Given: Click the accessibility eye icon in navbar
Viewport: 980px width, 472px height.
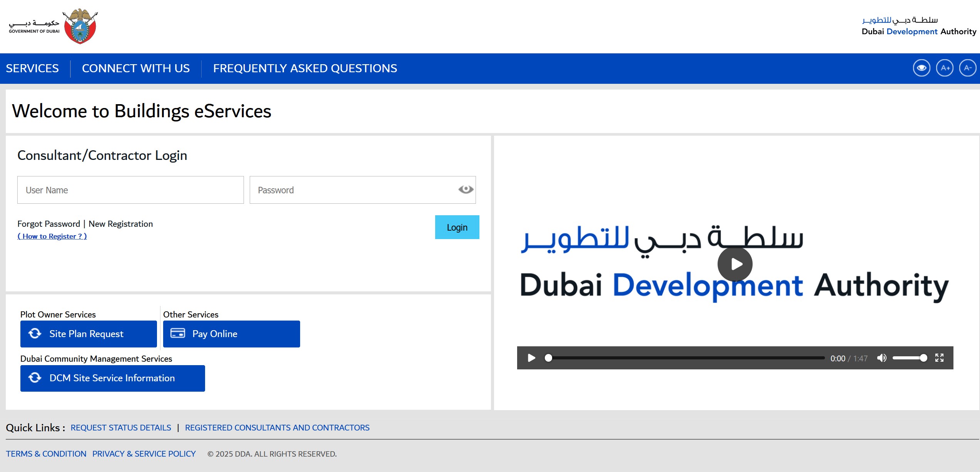Looking at the screenshot, I should tap(921, 68).
